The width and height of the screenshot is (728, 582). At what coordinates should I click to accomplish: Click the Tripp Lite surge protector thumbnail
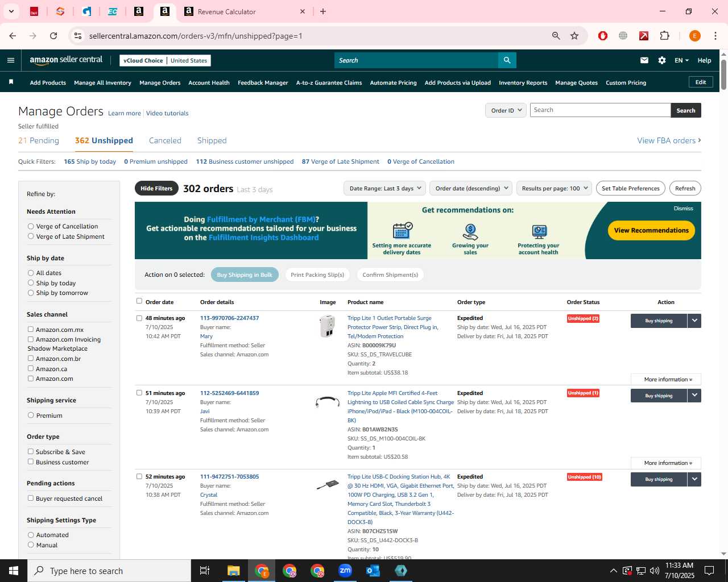coord(327,326)
